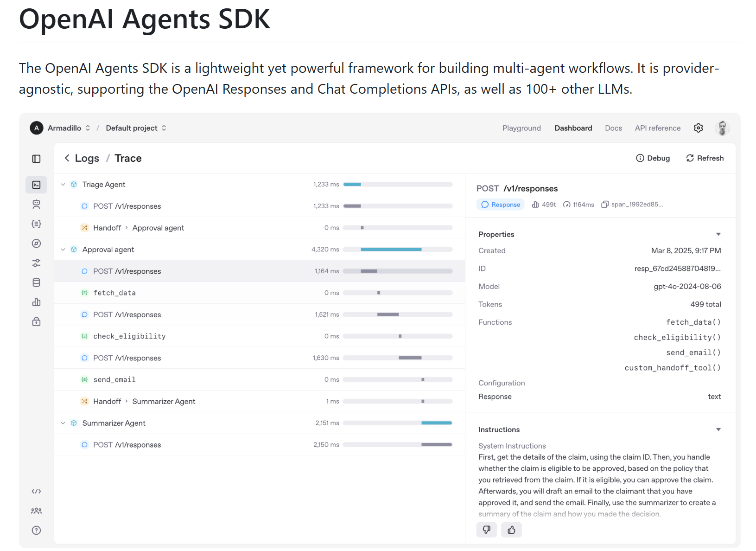This screenshot has height=551, width=756.
Task: Click the thumbs up feedback button
Action: [x=511, y=530]
